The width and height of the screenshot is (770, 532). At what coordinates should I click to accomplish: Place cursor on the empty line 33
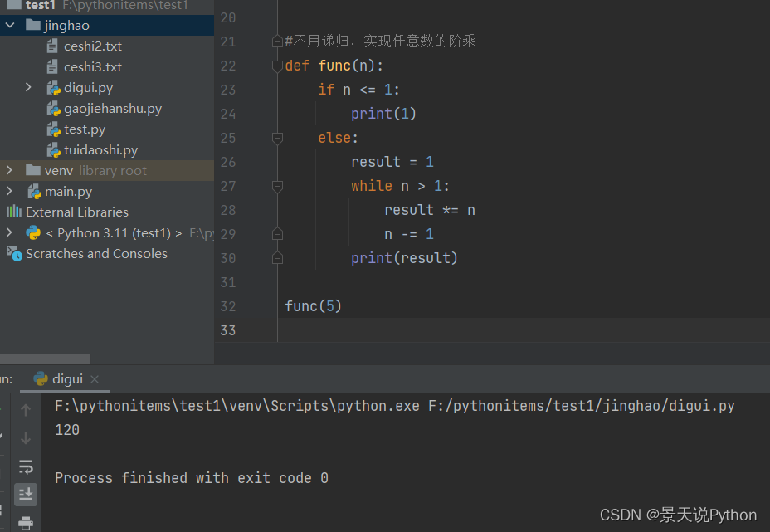coord(524,330)
